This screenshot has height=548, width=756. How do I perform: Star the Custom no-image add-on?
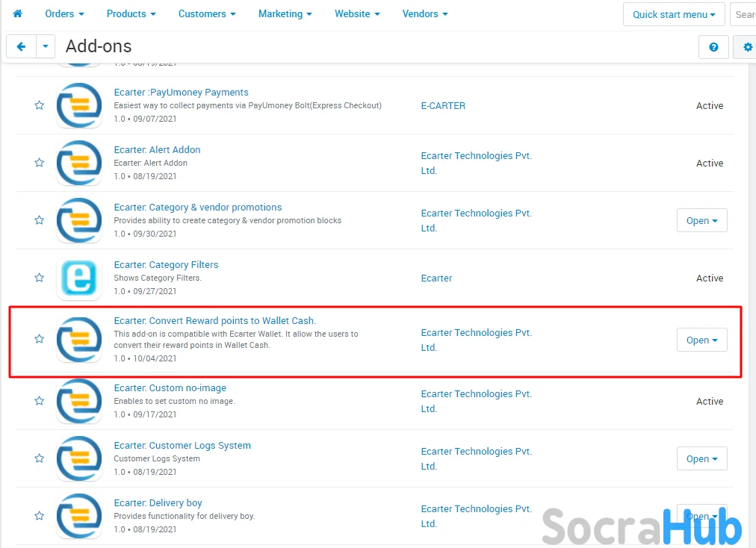click(40, 400)
